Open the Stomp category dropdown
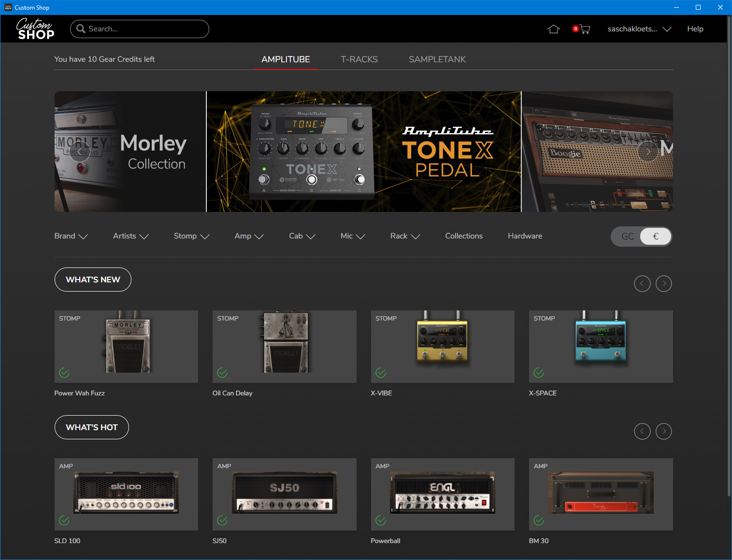 191,236
